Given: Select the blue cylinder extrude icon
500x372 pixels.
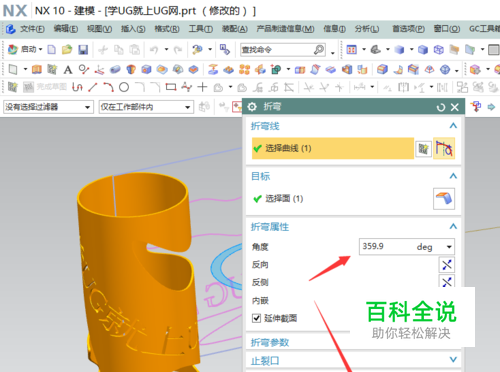Looking at the screenshot, I should tap(115, 69).
